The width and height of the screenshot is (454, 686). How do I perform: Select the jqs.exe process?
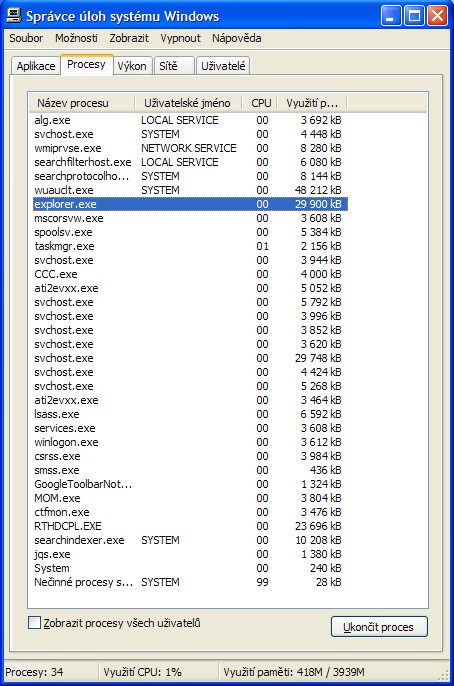(190, 554)
